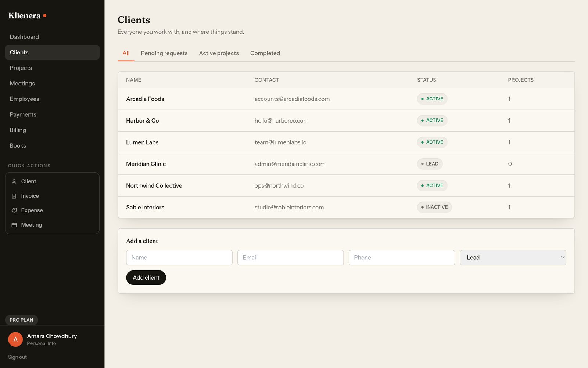588x368 pixels.
Task: Click the INACTIVE status badge for Sable Interiors
Action: [434, 207]
